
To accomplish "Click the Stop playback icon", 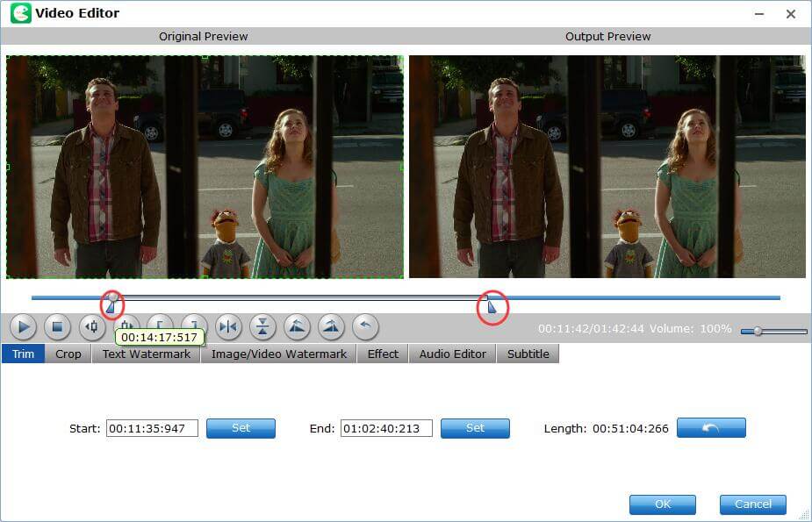I will tap(56, 327).
